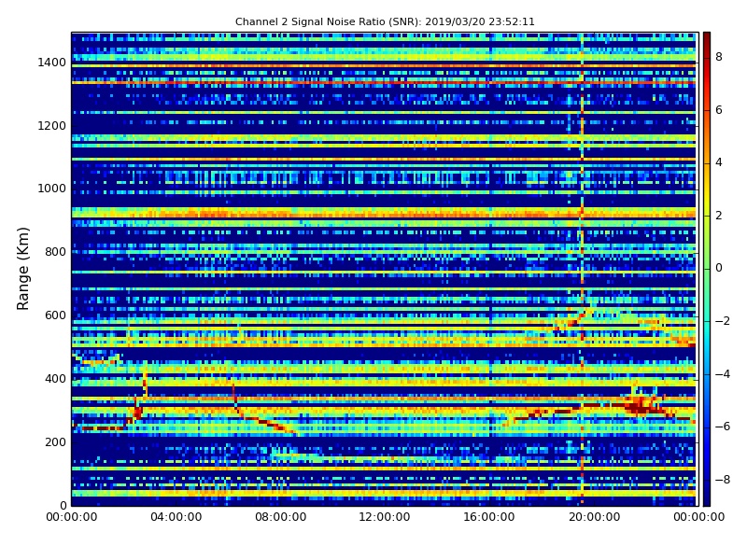Click the positive 2 colorbar tick label
The width and height of the screenshot is (747, 560).
(719, 216)
